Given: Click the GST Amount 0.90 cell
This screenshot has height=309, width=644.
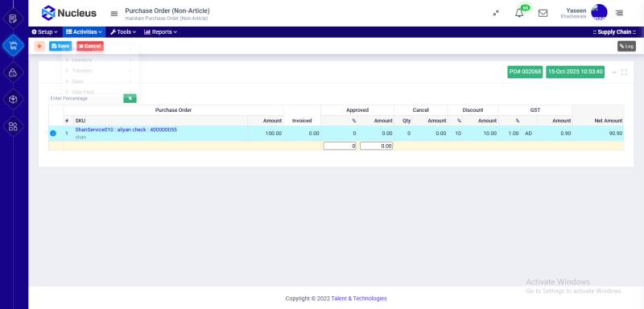Looking at the screenshot, I should tap(555, 134).
